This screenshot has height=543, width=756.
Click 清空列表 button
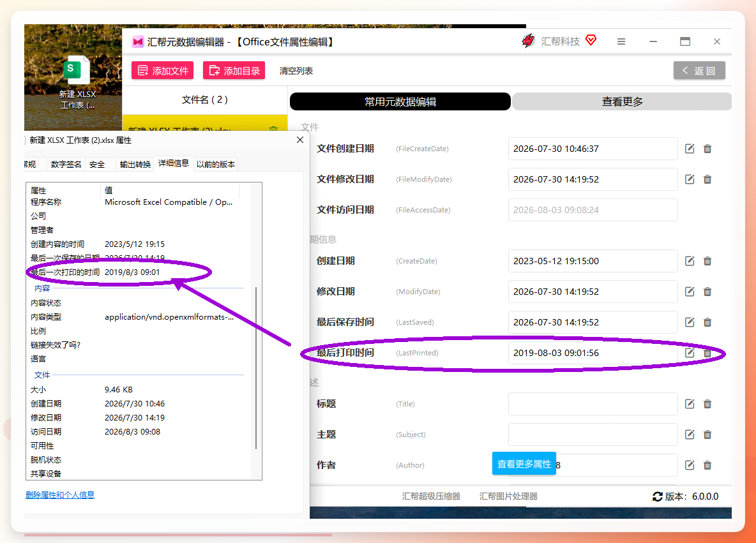[296, 71]
